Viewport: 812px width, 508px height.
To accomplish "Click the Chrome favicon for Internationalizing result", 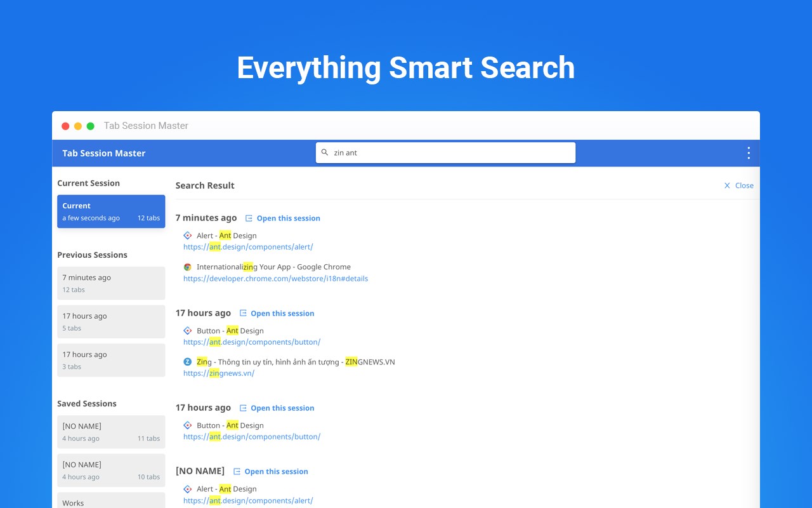I will 187,267.
